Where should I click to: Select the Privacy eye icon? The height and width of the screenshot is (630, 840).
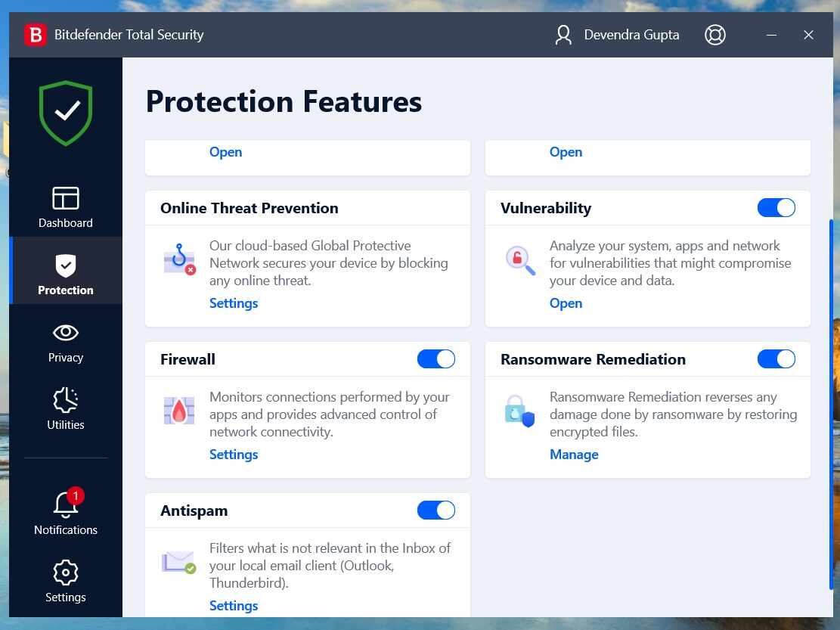pyautogui.click(x=65, y=333)
